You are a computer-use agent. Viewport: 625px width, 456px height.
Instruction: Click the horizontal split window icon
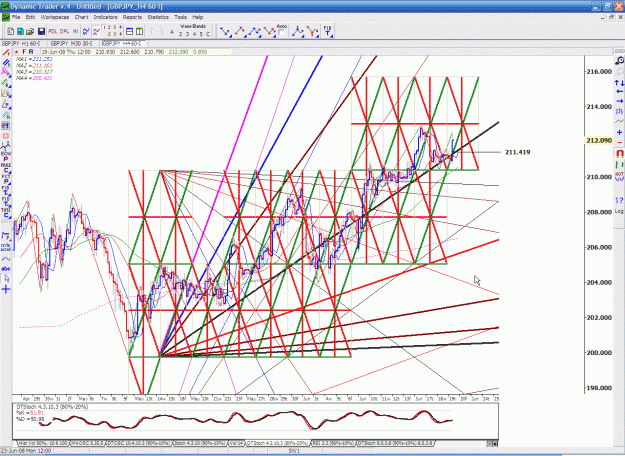coord(130,31)
